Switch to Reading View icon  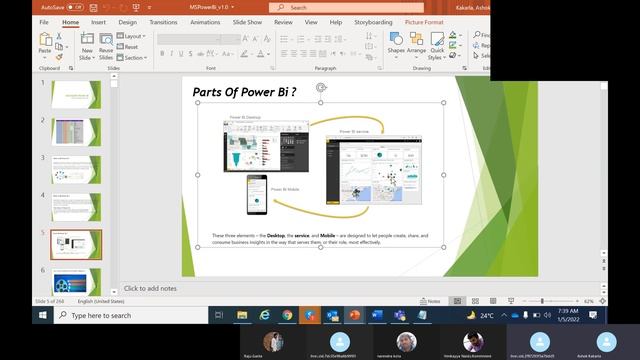[x=493, y=301]
